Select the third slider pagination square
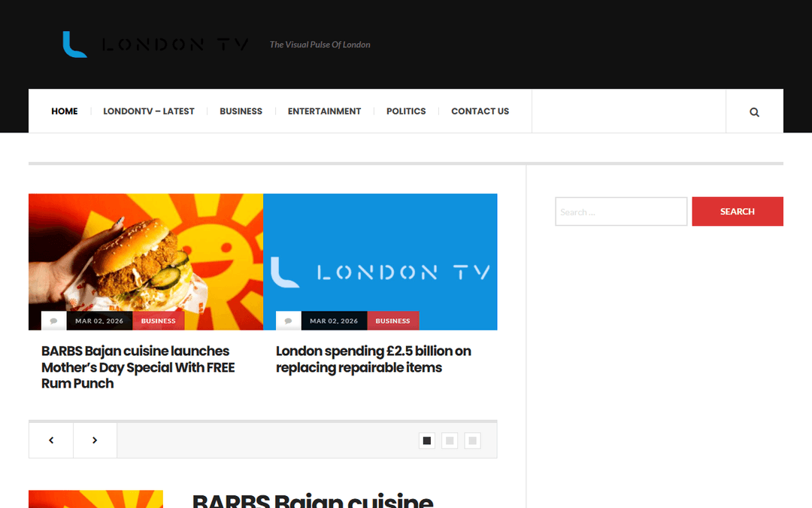The width and height of the screenshot is (812, 508). pyautogui.click(x=472, y=440)
